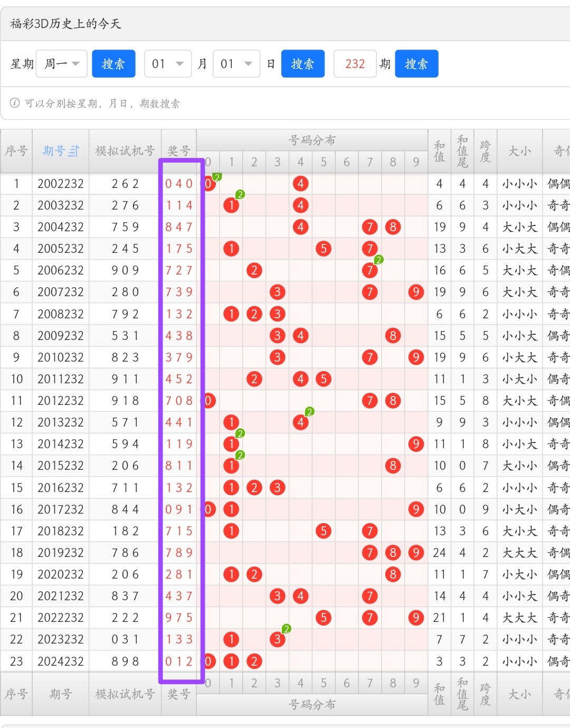
Task: Click red ball 8 in row 2015232
Action: pyautogui.click(x=393, y=466)
